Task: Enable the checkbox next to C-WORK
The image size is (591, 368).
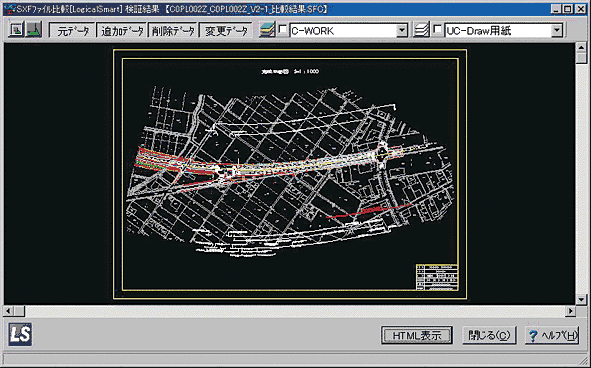Action: pos(283,29)
